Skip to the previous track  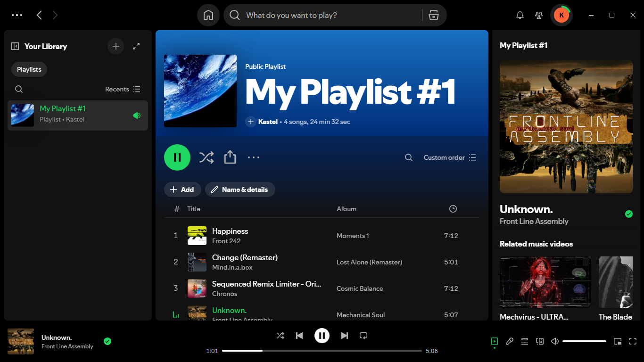[x=299, y=336]
